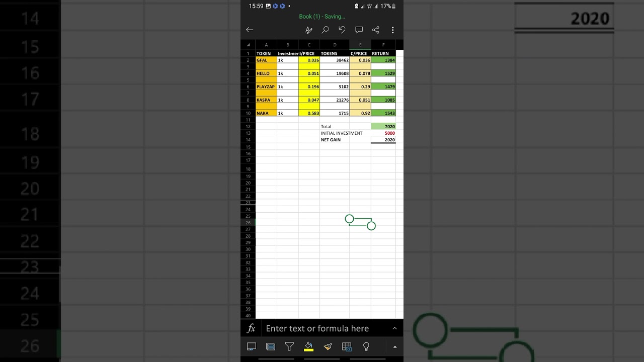Select the TOKEN header cell
644x362 pixels.
coord(266,53)
